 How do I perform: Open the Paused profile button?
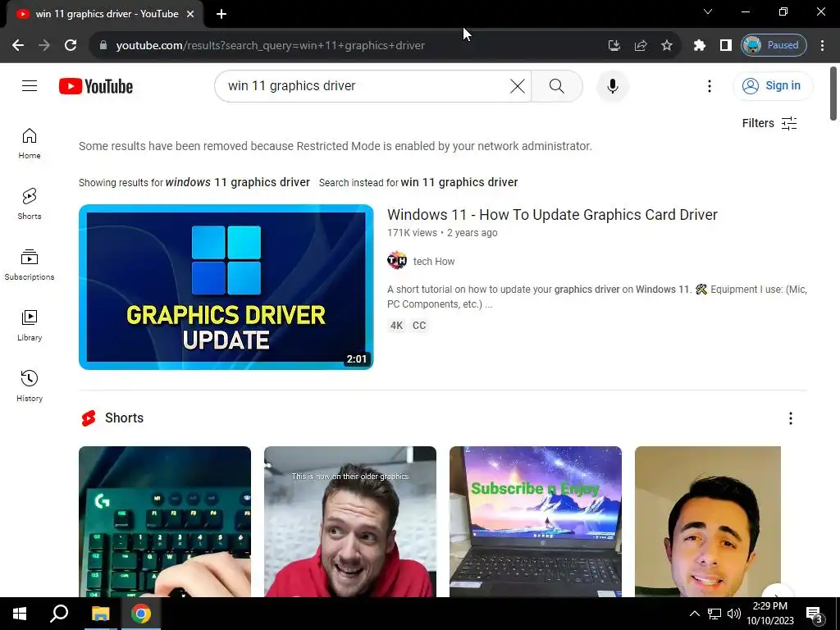point(774,45)
